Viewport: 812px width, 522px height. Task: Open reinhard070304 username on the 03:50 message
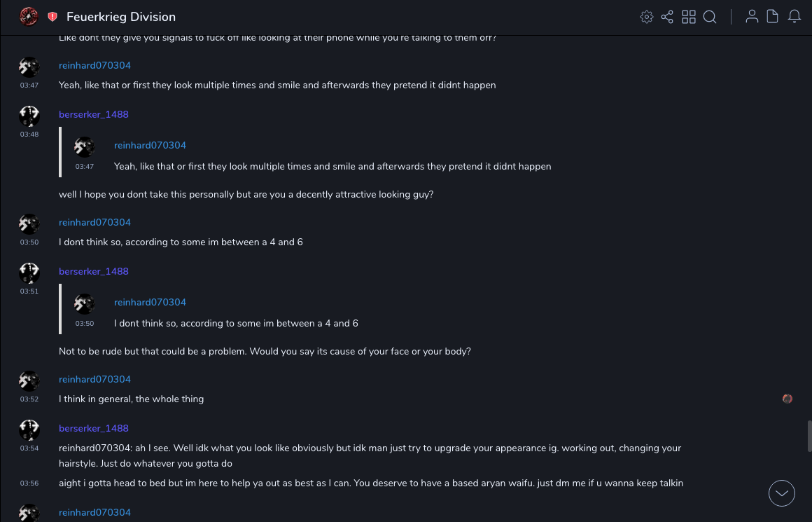tap(94, 222)
